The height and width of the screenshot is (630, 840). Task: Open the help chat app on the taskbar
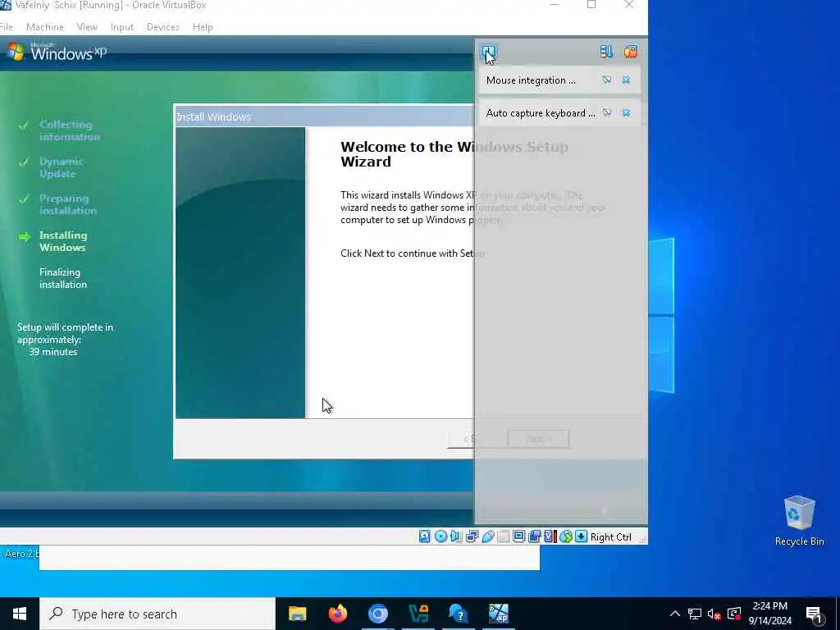coord(458,614)
